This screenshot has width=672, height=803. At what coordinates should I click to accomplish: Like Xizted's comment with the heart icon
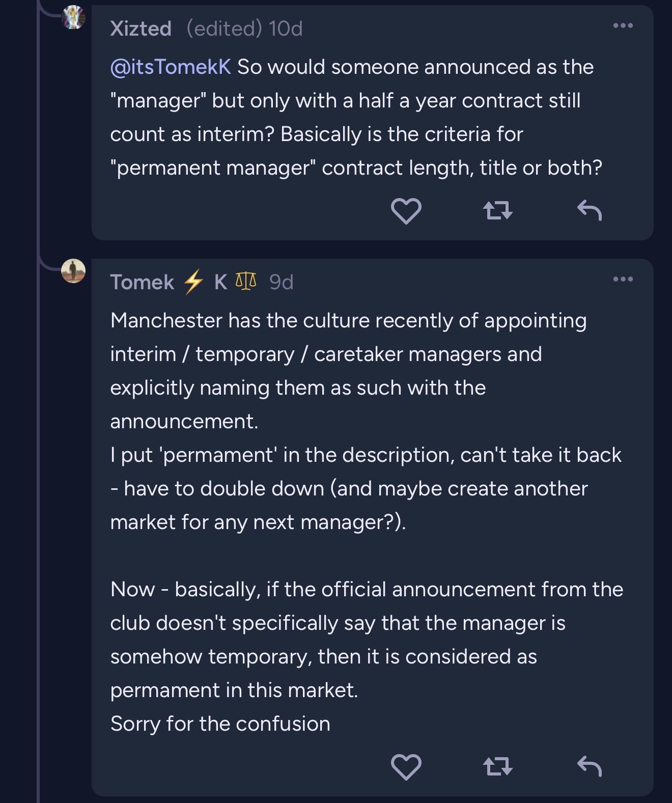[x=406, y=210]
